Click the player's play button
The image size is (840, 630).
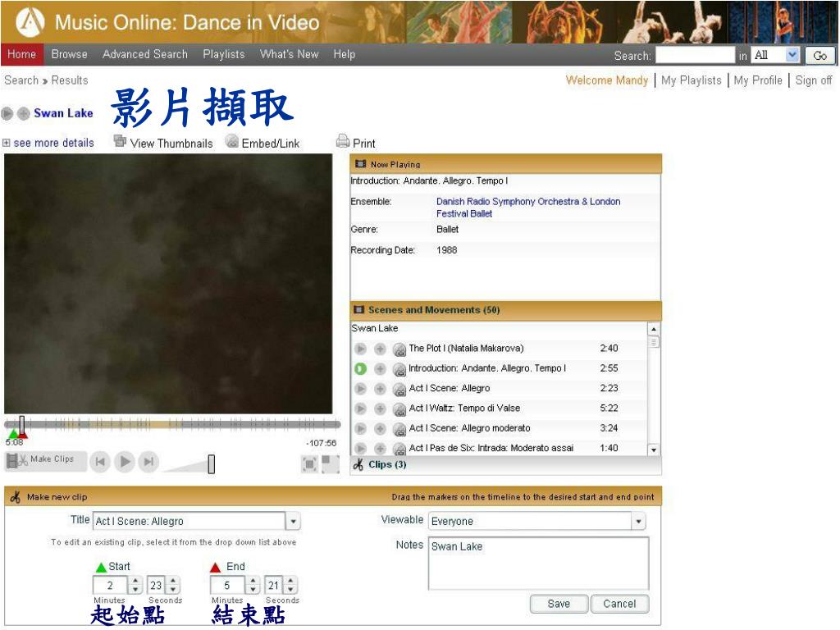tap(125, 461)
